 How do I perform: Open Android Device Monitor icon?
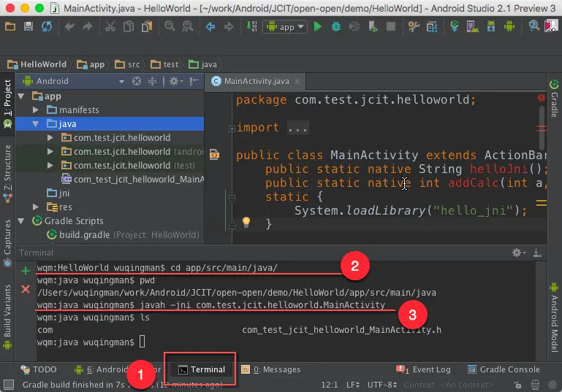pos(509,26)
